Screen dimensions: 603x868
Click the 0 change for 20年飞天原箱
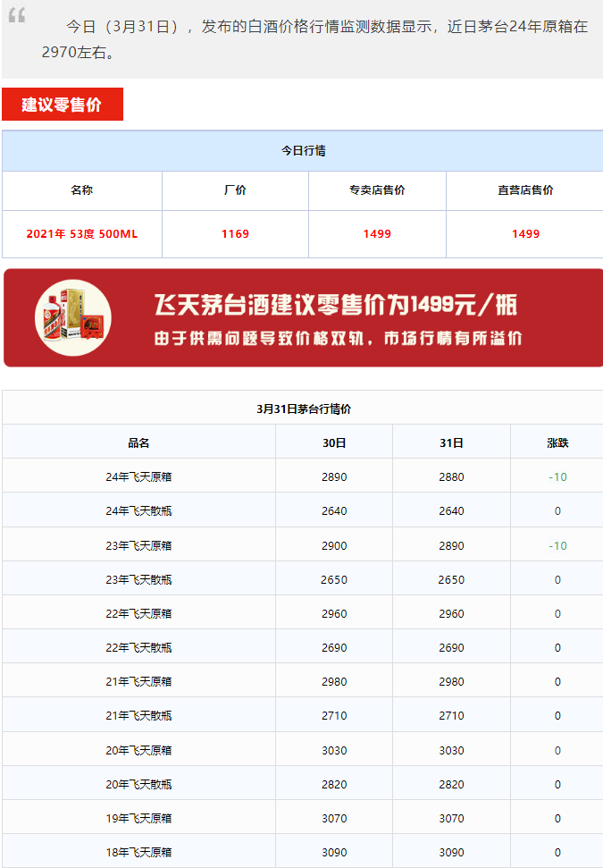coord(557,751)
